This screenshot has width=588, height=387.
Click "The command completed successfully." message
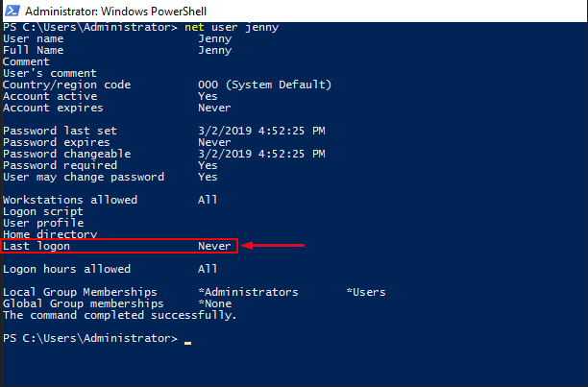120,315
